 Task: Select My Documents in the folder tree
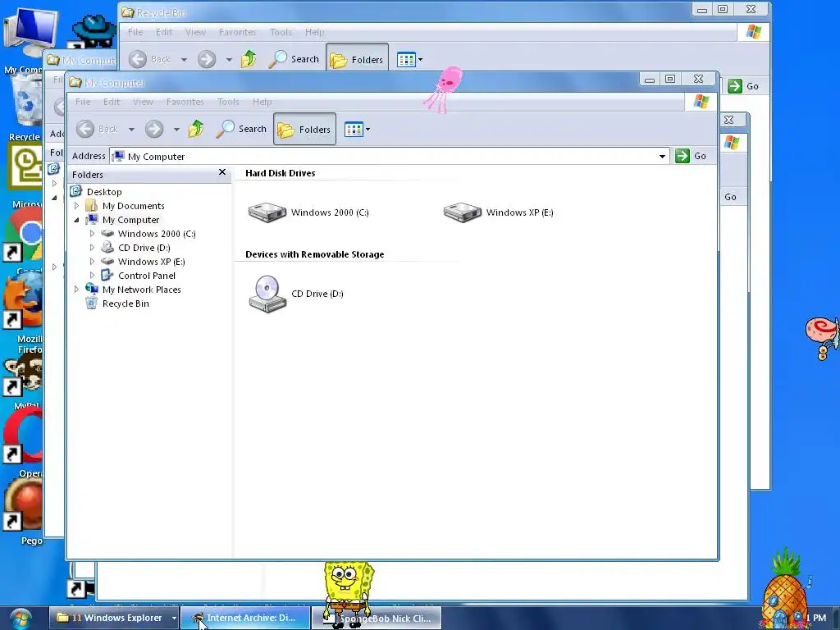tap(134, 206)
